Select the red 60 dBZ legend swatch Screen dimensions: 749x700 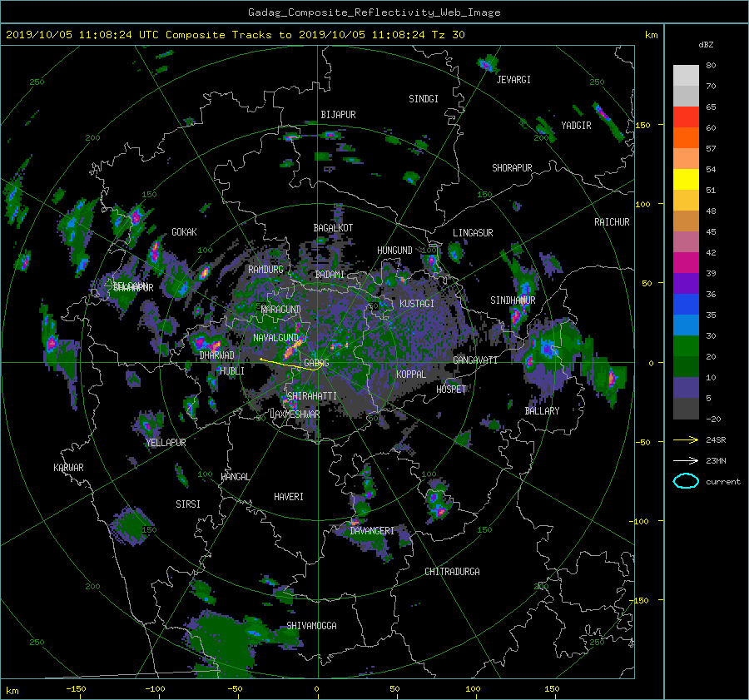click(686, 117)
